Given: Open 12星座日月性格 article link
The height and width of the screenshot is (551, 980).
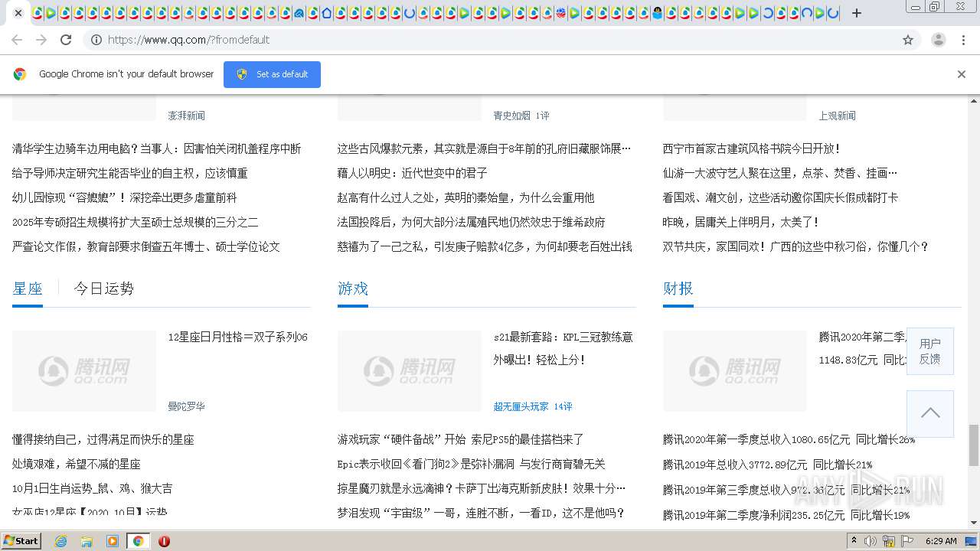Looking at the screenshot, I should tap(238, 337).
